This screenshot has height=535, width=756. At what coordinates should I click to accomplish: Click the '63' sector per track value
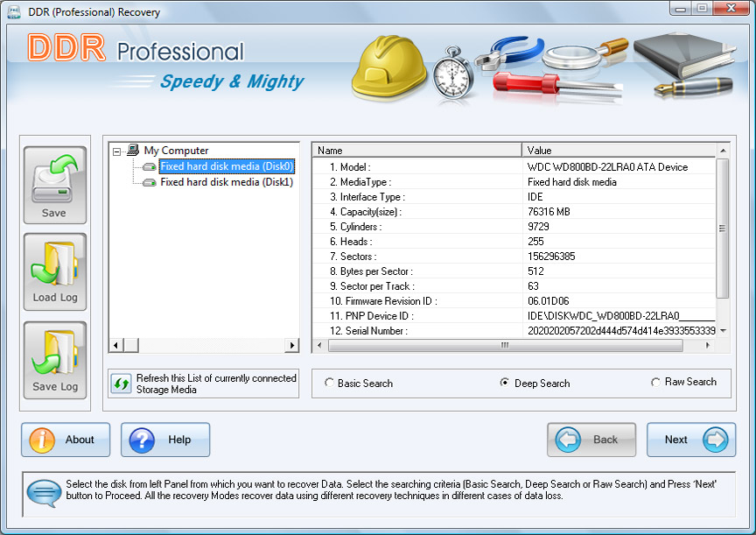point(533,286)
